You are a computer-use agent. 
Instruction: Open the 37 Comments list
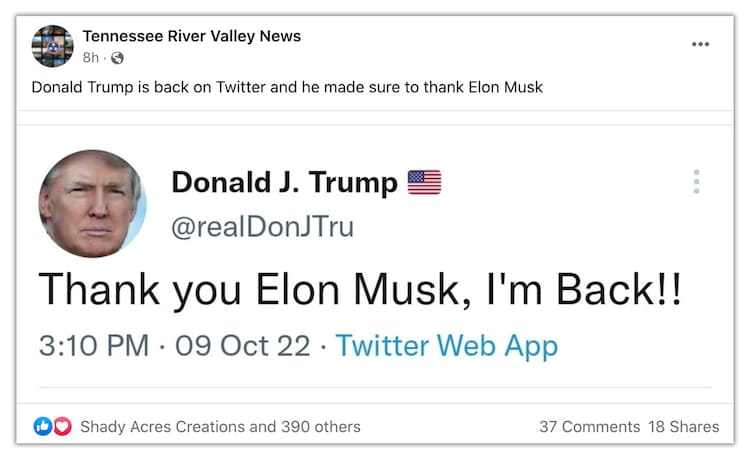(589, 426)
